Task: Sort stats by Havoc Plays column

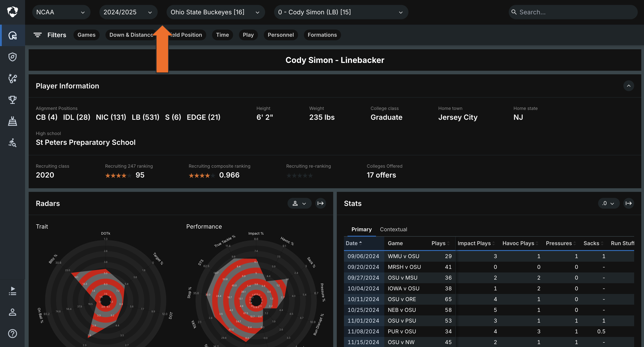Action: [x=520, y=243]
